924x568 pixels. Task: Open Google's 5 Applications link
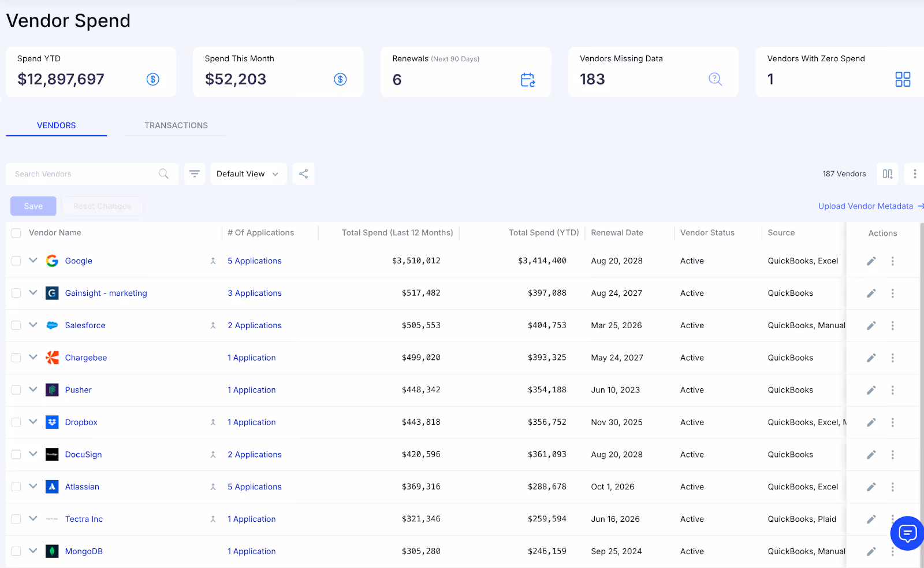[255, 261]
